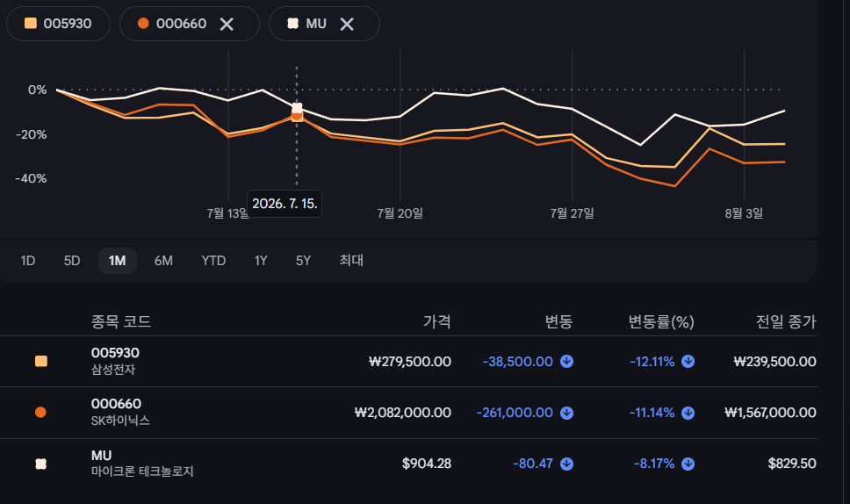The width and height of the screenshot is (850, 504).
Task: Click white icon in 마이크론 테크놀로지 row
Action: point(40,464)
